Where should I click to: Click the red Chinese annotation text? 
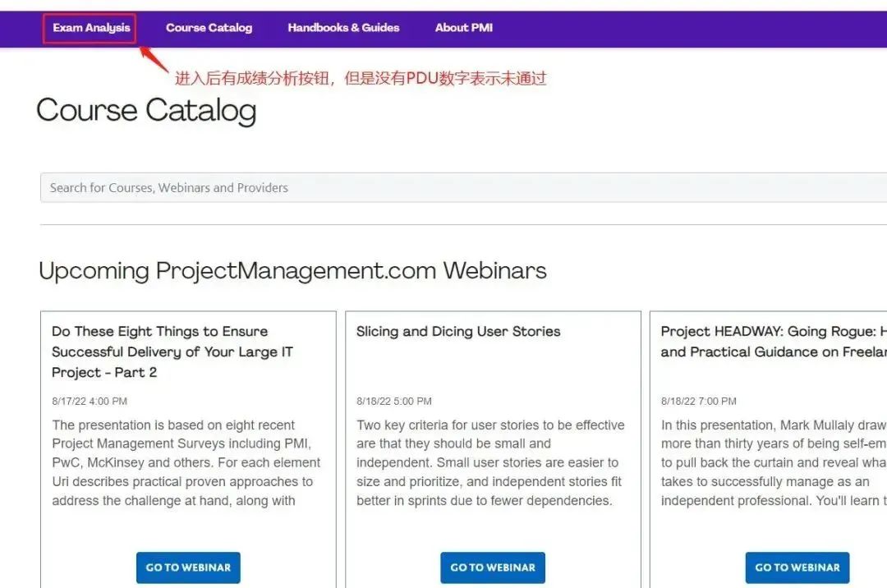click(361, 79)
